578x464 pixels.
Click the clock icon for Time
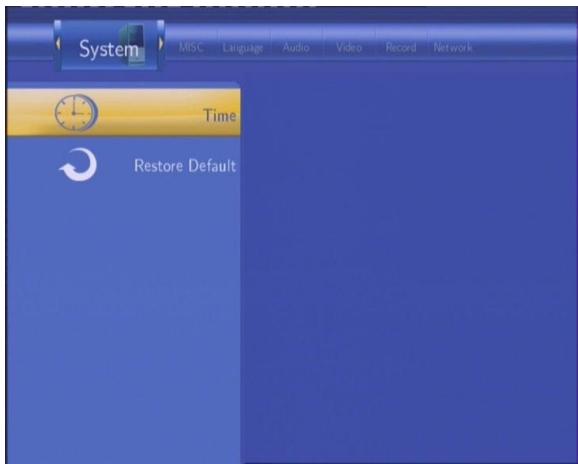click(76, 112)
